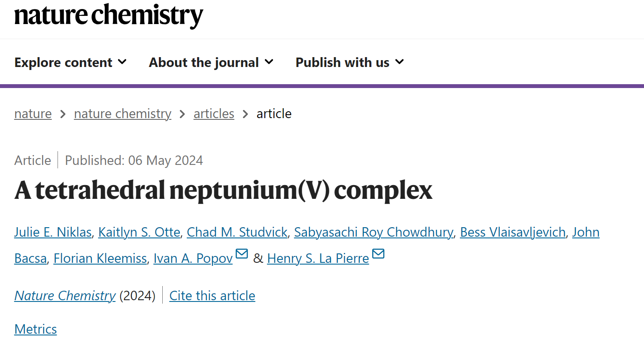Open nature chemistry breadcrumb link
Viewport: 644px width, 344px height.
click(x=122, y=114)
